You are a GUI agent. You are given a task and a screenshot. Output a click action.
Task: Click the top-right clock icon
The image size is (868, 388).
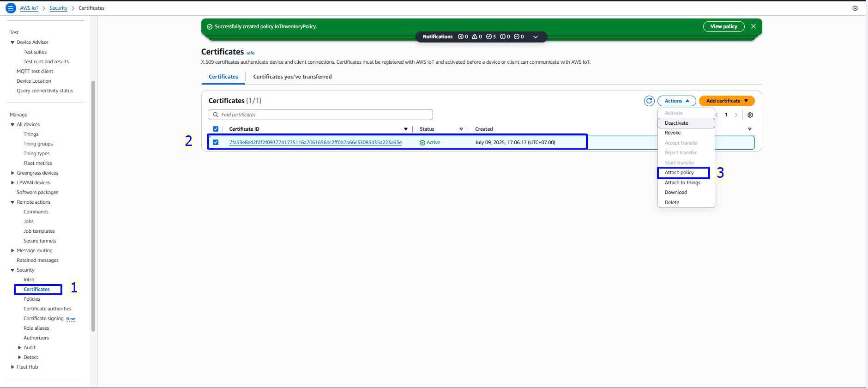(x=855, y=8)
